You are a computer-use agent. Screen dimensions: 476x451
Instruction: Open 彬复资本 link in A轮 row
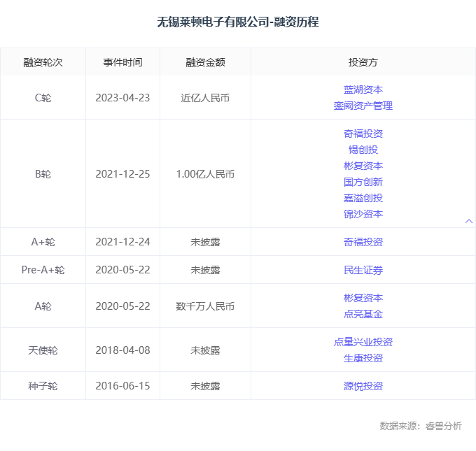tap(363, 298)
